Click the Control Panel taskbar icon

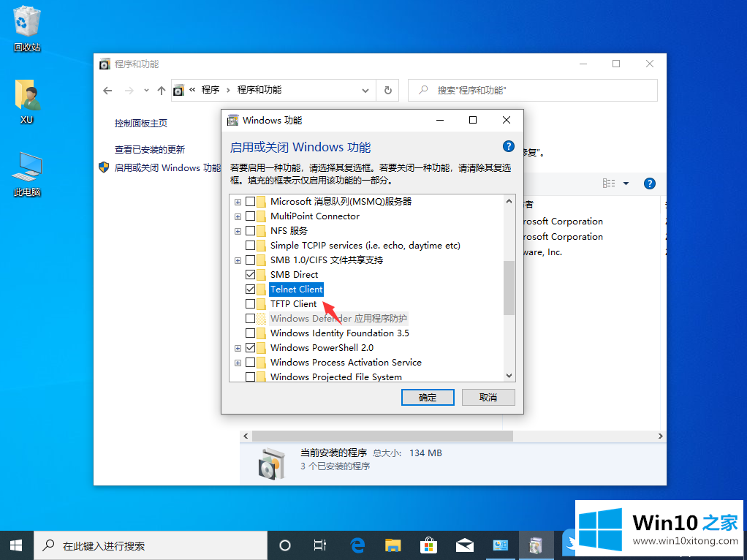click(x=500, y=545)
